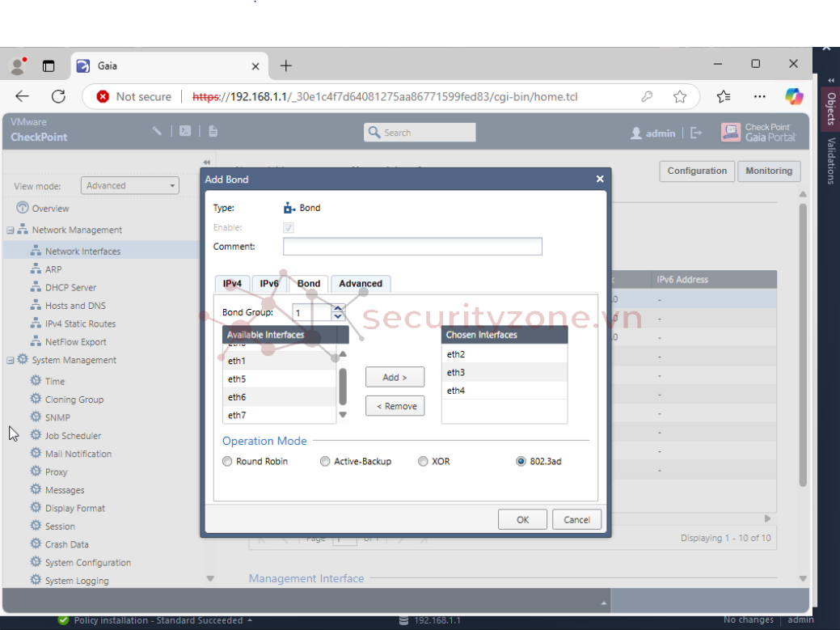Select the Round Robin operation mode
This screenshot has width=840, height=630.
point(227,461)
